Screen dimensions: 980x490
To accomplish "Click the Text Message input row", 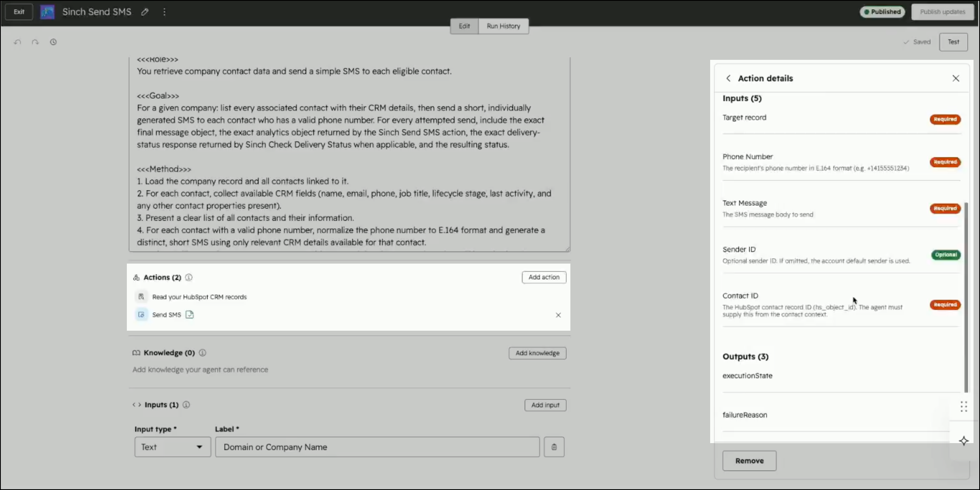I will tap(841, 208).
